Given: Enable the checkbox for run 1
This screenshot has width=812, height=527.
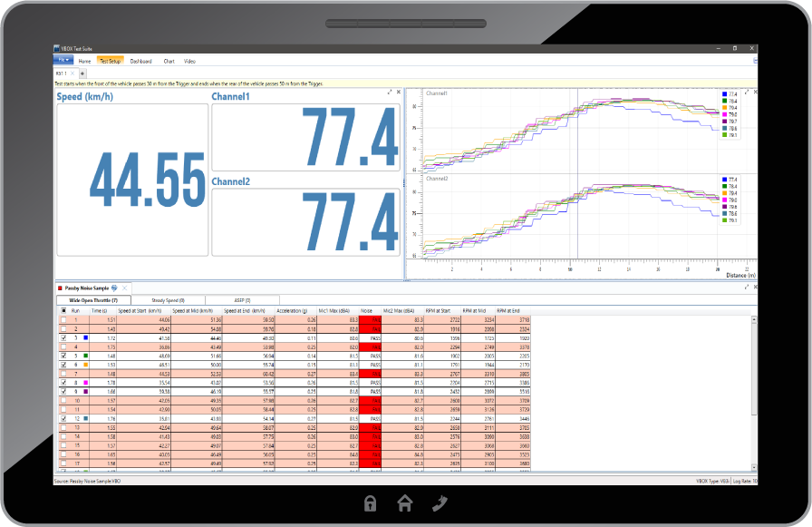Looking at the screenshot, I should tap(63, 319).
